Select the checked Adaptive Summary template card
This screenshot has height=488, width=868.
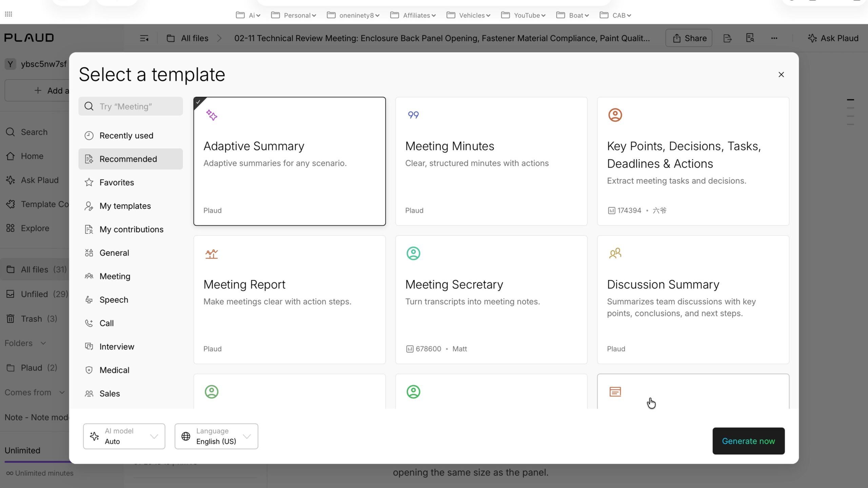pyautogui.click(x=289, y=161)
